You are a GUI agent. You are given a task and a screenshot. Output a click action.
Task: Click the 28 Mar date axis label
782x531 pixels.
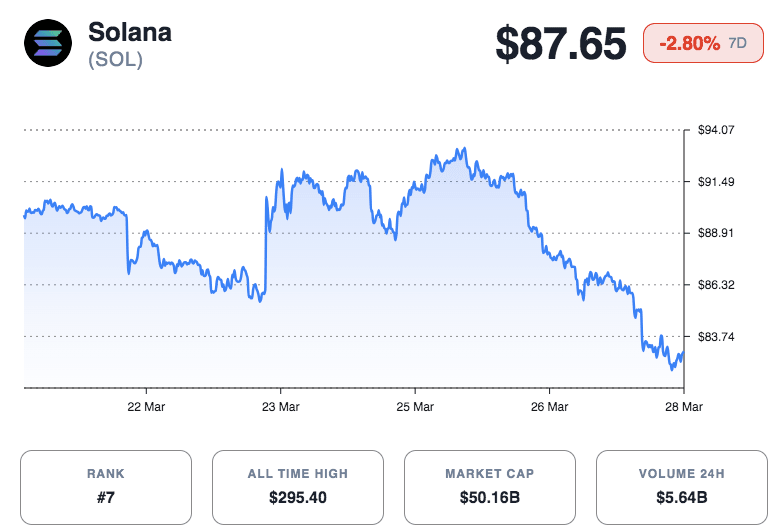pyautogui.click(x=685, y=407)
